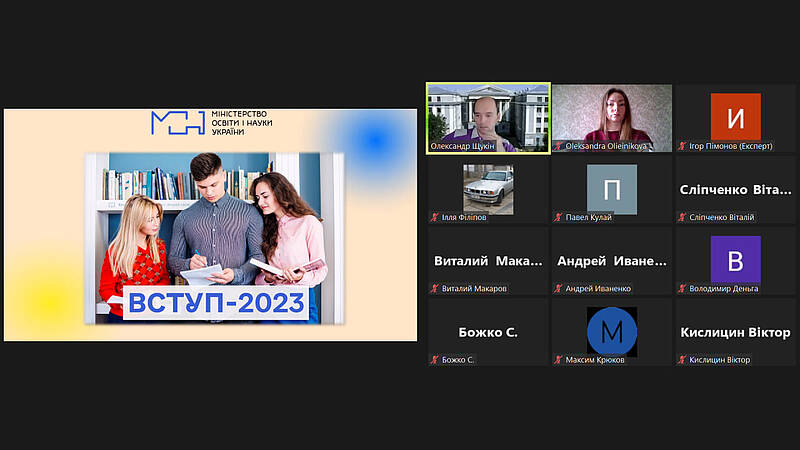Click muted microphone icon for Ігор Пімонов
This screenshot has width=800, height=450.
tap(682, 146)
